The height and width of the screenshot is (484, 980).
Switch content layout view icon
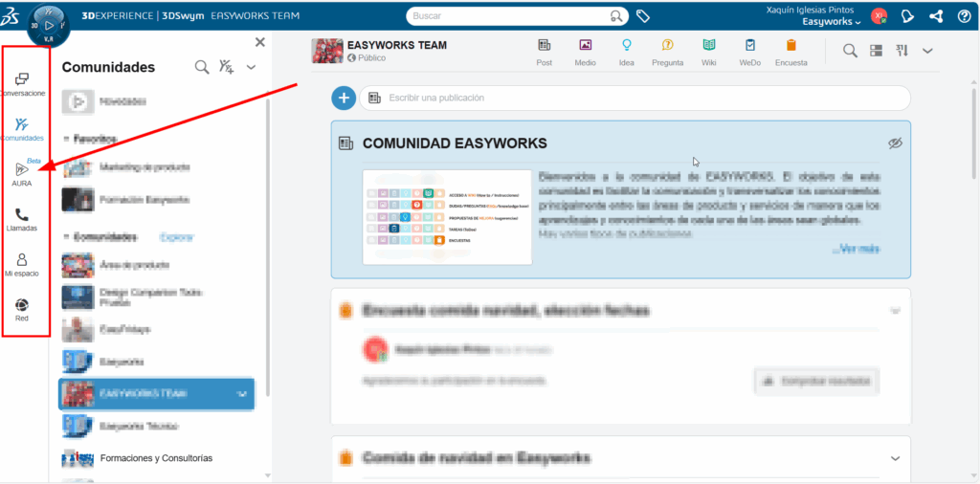click(877, 51)
